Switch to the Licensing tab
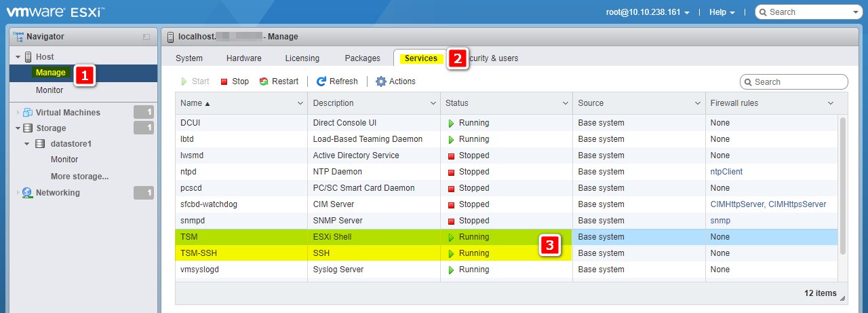 [302, 58]
